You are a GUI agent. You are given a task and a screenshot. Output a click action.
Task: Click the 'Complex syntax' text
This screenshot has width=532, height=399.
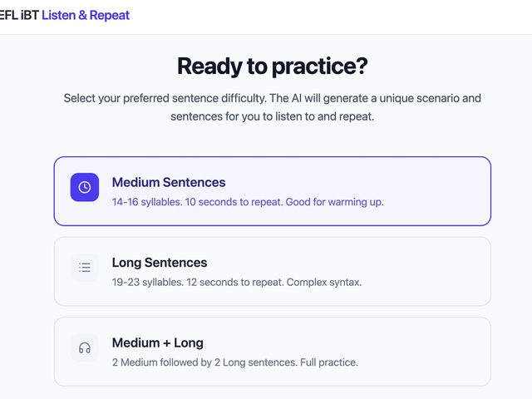click(x=324, y=283)
